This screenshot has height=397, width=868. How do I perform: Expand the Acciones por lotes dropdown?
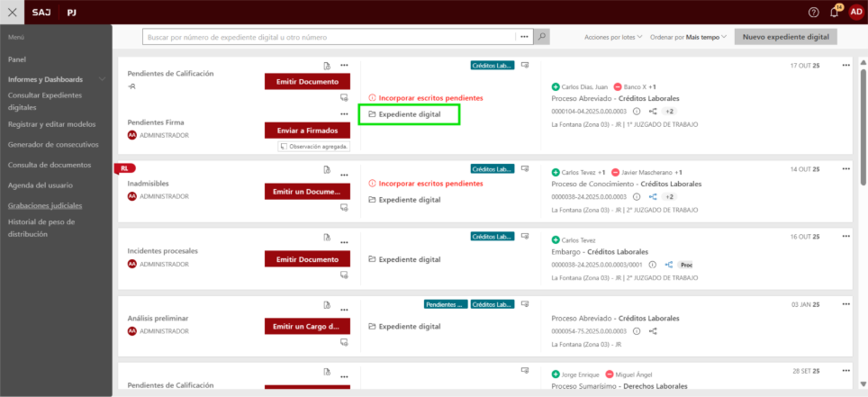click(x=613, y=38)
